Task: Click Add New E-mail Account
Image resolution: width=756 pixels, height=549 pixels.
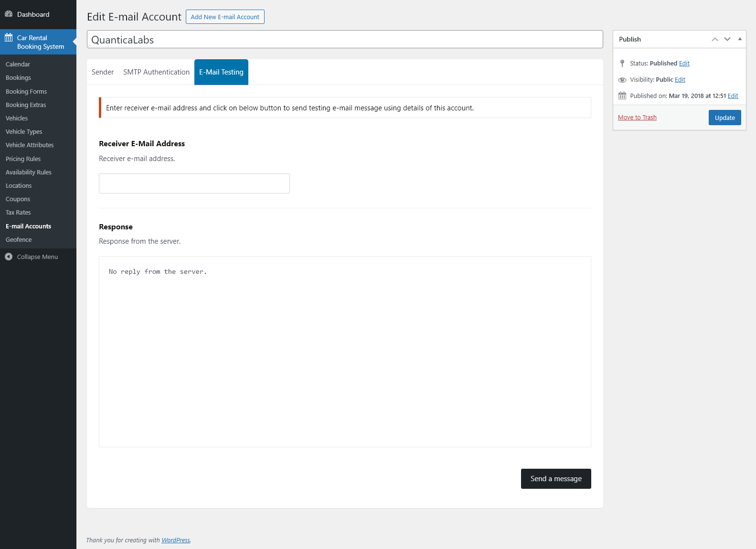Action: point(225,17)
